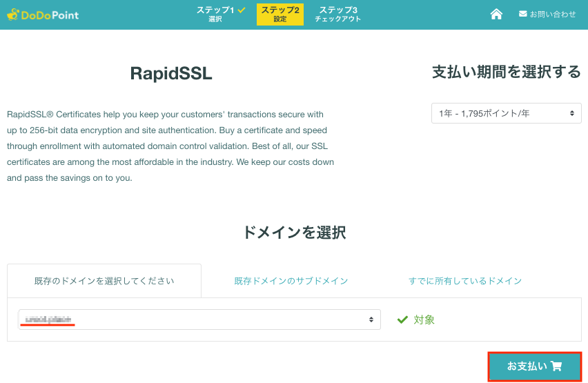Open the お問い合わせ contact link
The image size is (588, 383).
tap(547, 14)
